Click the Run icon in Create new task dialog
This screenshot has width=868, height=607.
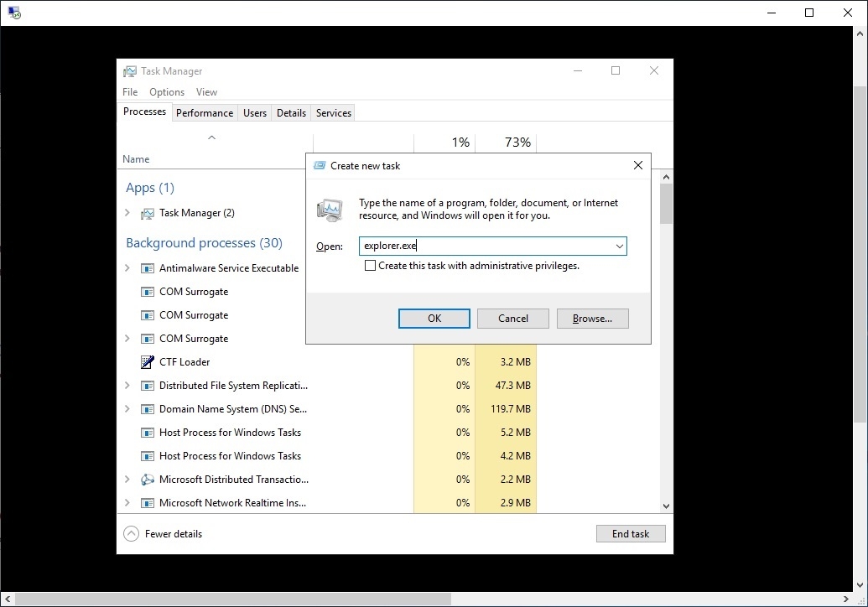330,210
